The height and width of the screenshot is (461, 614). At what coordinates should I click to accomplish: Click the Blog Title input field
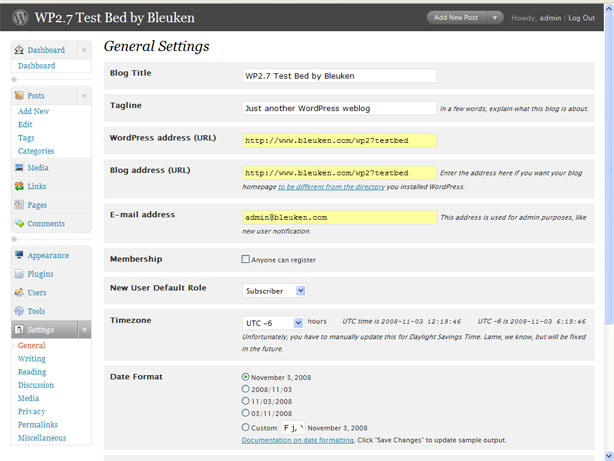point(339,76)
